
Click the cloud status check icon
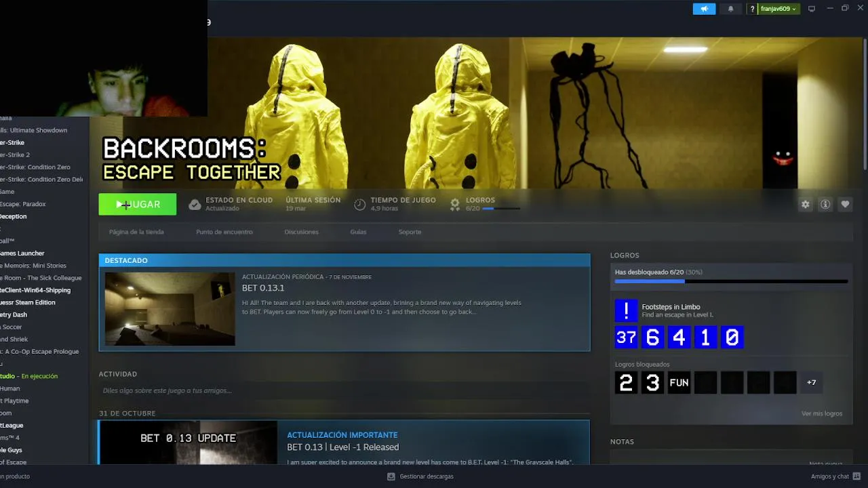pos(195,204)
